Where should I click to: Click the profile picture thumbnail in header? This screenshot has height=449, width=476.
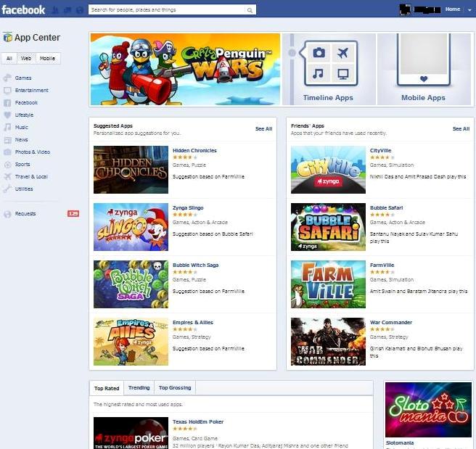point(405,9)
